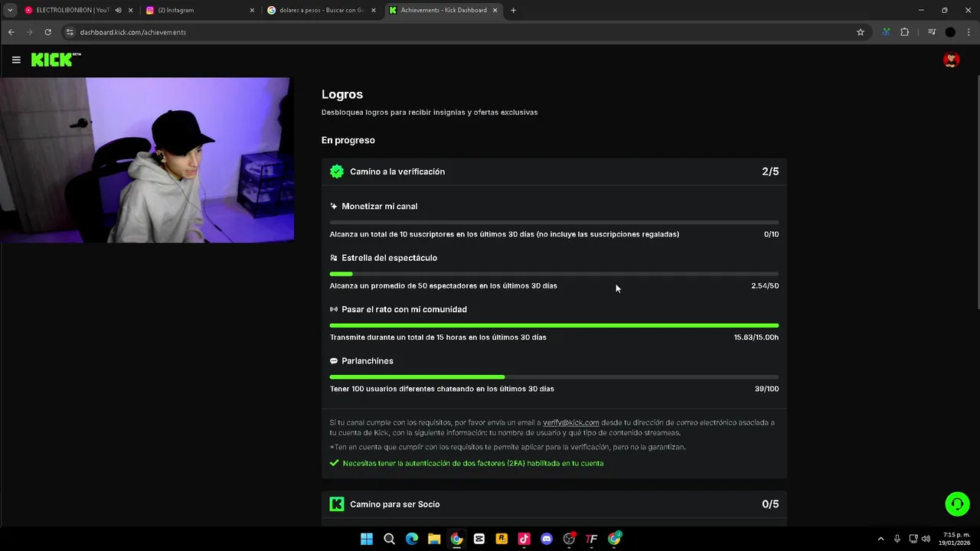
Task: Open the TF app in the taskbar
Action: (x=591, y=539)
